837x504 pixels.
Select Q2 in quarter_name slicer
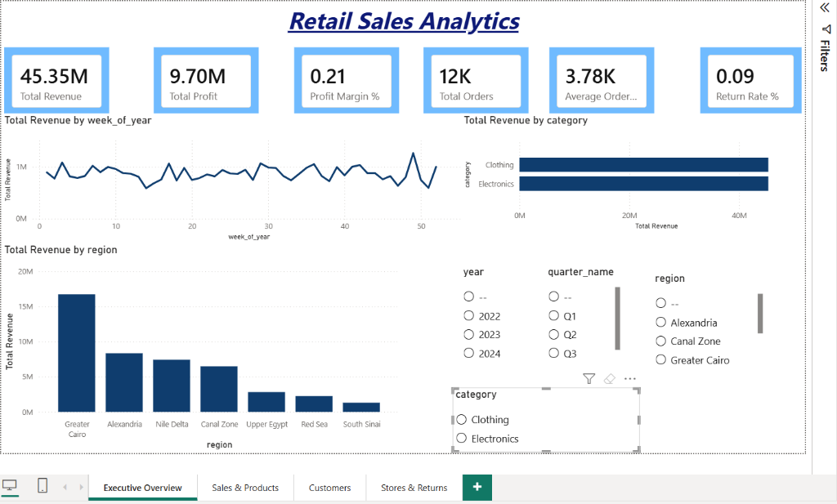pos(553,334)
